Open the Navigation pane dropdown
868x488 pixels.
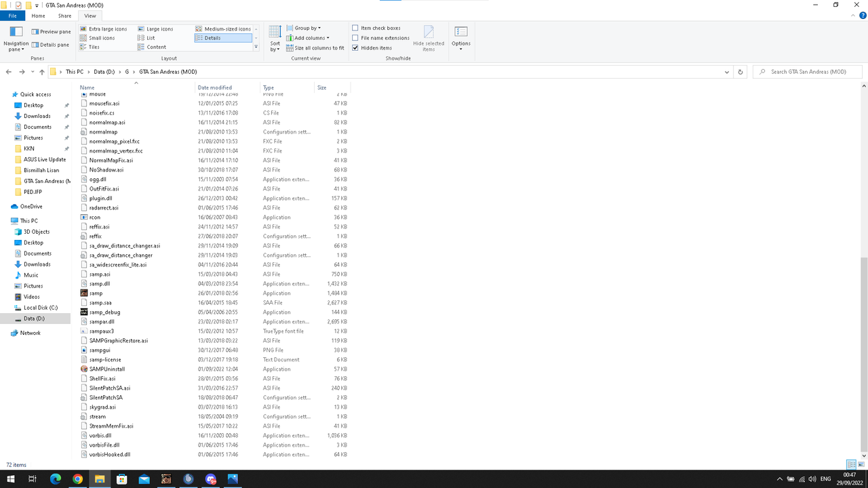click(x=16, y=39)
